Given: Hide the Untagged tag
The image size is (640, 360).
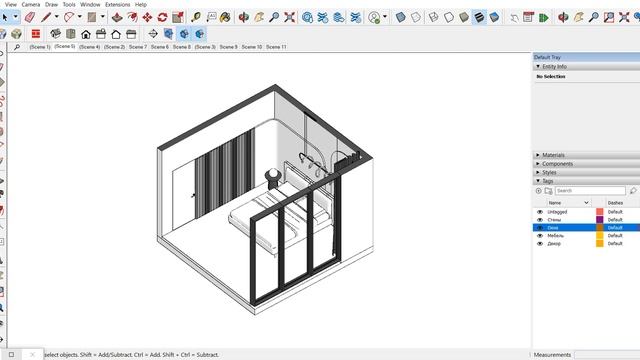Looking at the screenshot, I should (x=540, y=212).
